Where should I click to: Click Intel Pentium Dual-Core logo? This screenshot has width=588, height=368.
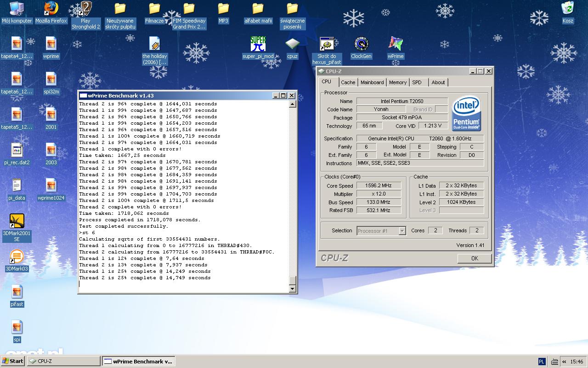[x=466, y=113]
